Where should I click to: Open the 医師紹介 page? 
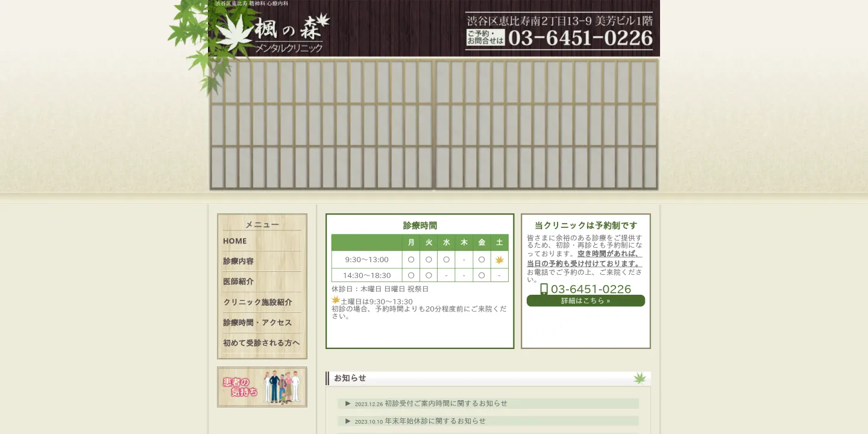pos(238,281)
